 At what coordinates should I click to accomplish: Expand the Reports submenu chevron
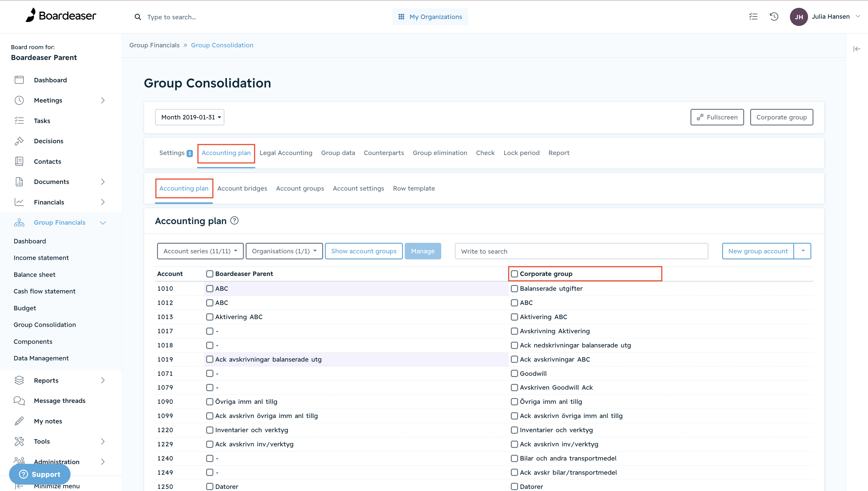point(103,380)
